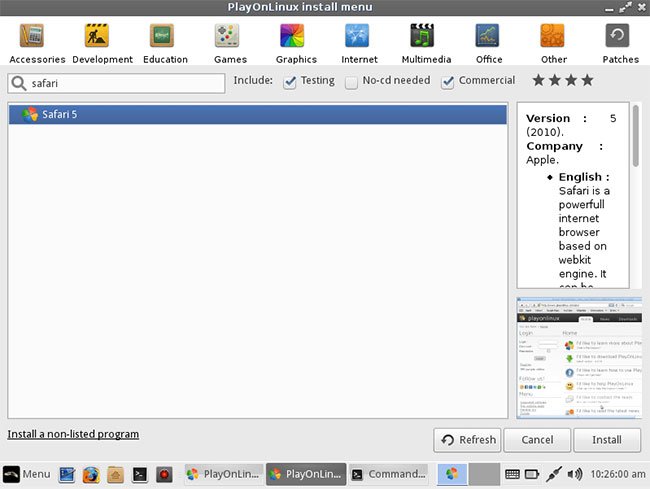Click the red record taskbar icon
This screenshot has height=489, width=650.
pyautogui.click(x=164, y=474)
